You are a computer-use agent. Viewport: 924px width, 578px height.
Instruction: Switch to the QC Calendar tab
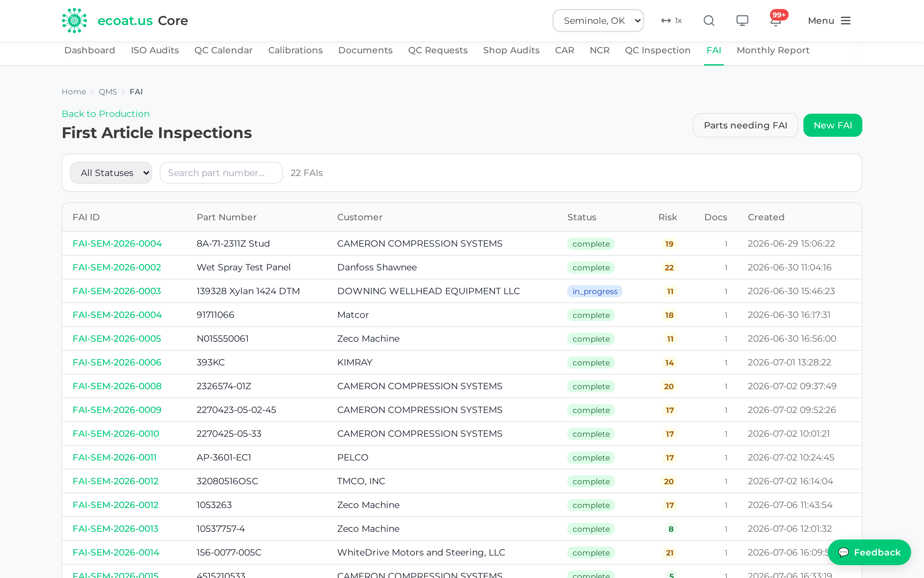[223, 50]
